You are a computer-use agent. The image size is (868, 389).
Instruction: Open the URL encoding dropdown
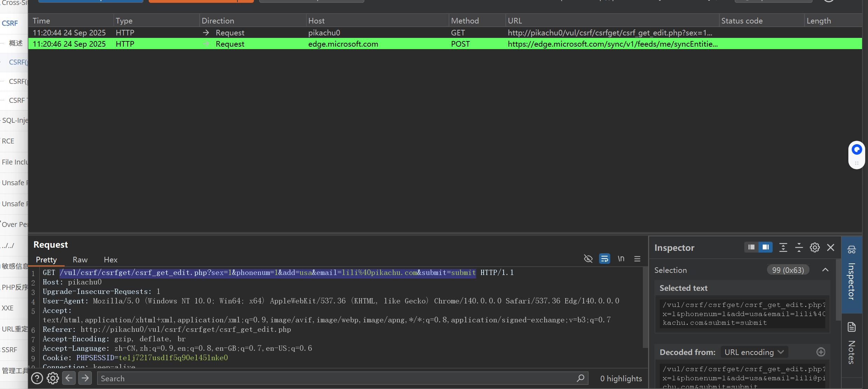tap(754, 352)
